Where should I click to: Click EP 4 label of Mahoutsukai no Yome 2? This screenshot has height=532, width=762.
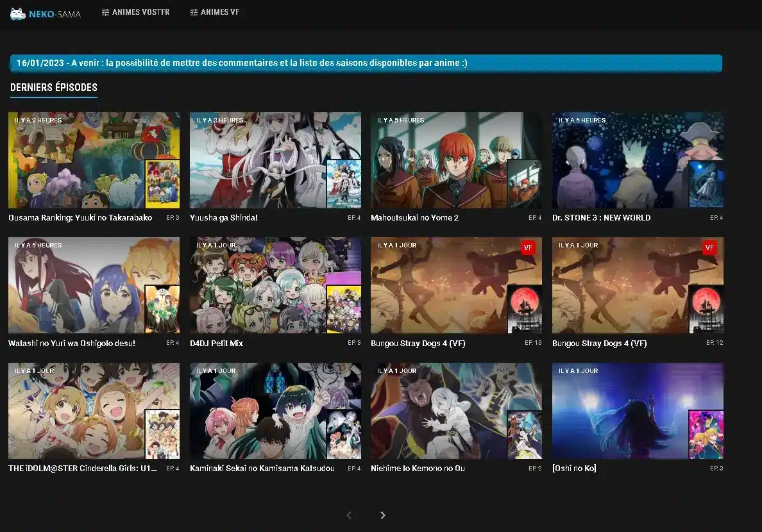pyautogui.click(x=535, y=218)
